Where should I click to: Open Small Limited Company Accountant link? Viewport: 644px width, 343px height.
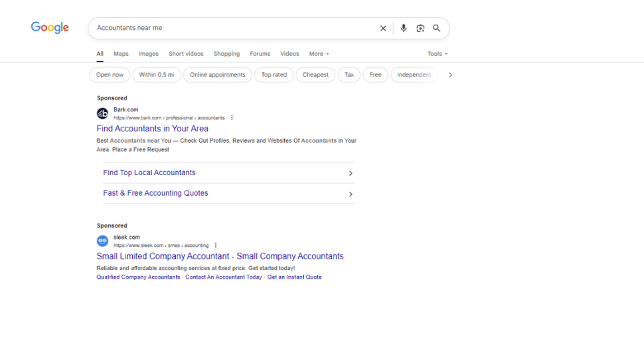tap(220, 256)
